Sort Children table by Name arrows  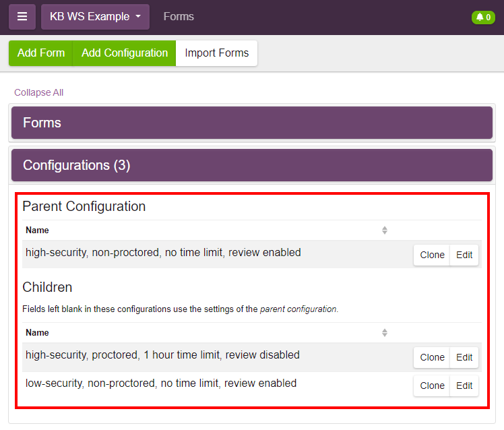pyautogui.click(x=385, y=332)
